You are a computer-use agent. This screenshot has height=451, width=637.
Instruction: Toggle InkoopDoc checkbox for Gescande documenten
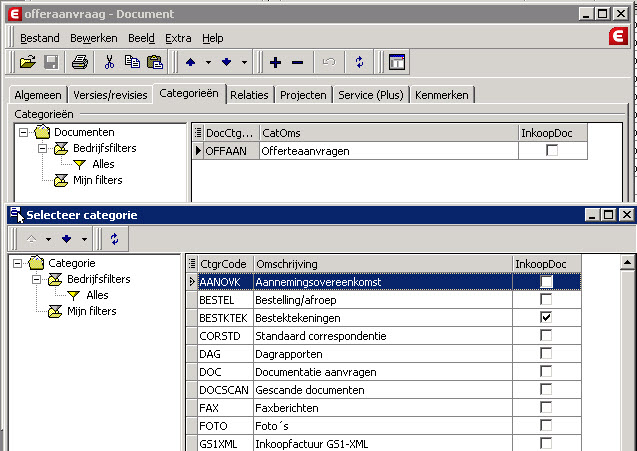[546, 389]
